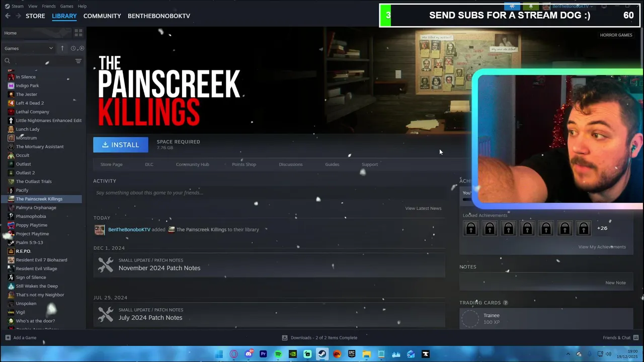The height and width of the screenshot is (362, 644).
Task: Select The Mortuary Assistant
Action: pyautogui.click(x=40, y=147)
